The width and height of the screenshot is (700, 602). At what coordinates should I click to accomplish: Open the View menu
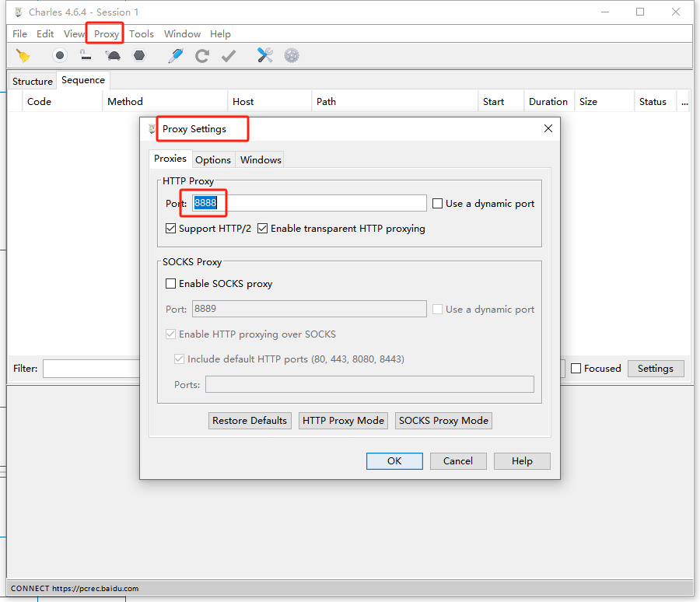click(74, 34)
